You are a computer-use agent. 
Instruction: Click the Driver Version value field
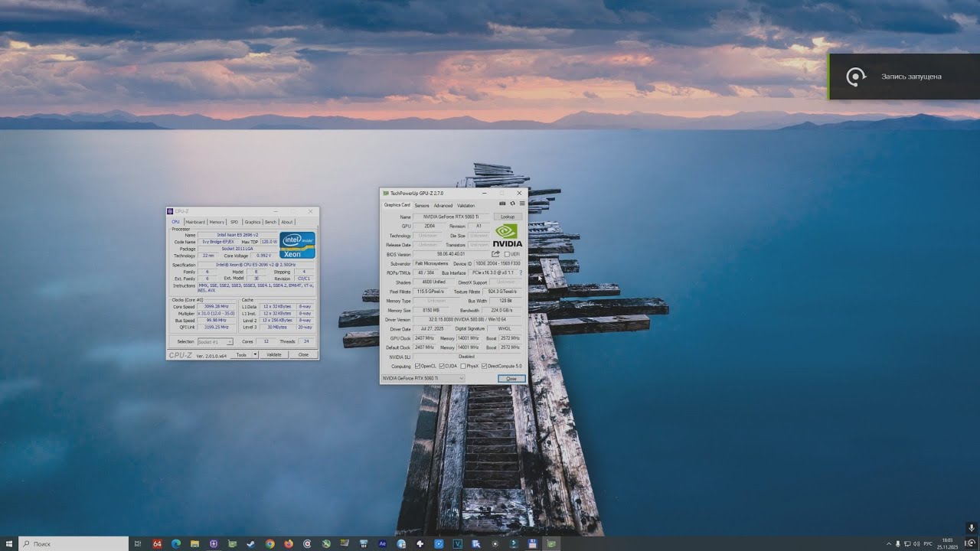click(467, 320)
